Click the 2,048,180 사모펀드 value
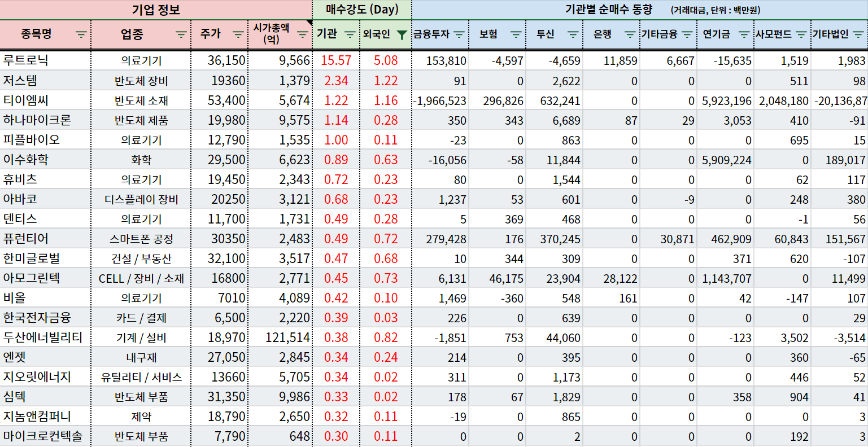 [x=784, y=100]
